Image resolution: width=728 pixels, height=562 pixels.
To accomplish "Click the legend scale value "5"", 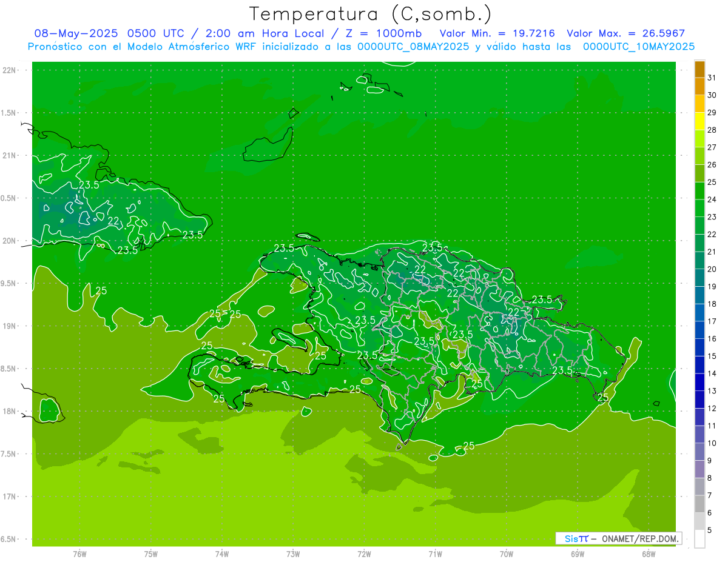I will coord(710,530).
